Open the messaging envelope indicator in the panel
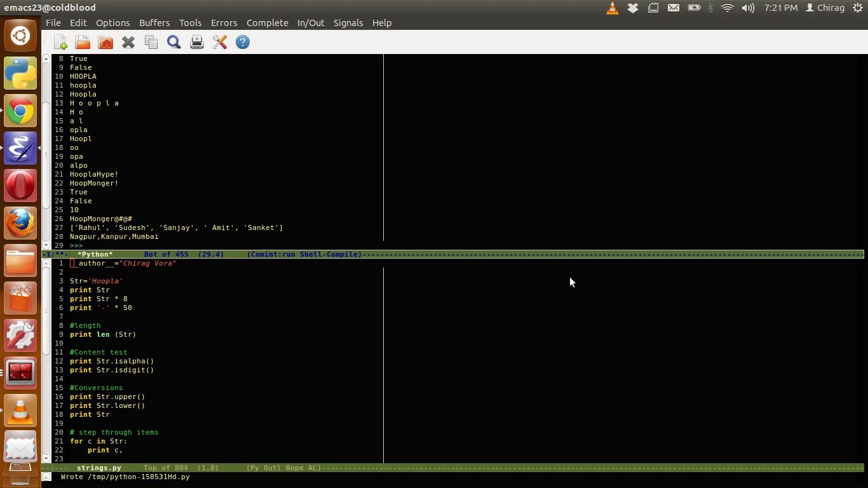The width and height of the screenshot is (868, 488). [x=674, y=8]
